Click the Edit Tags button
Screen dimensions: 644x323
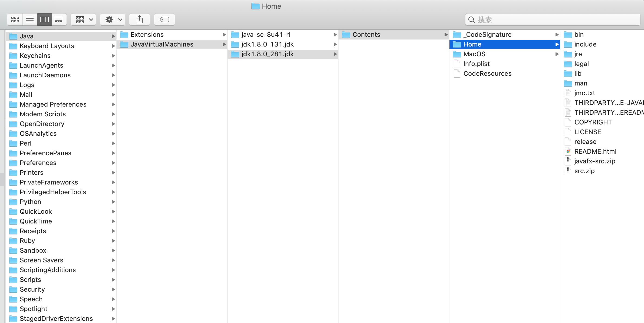click(x=165, y=19)
